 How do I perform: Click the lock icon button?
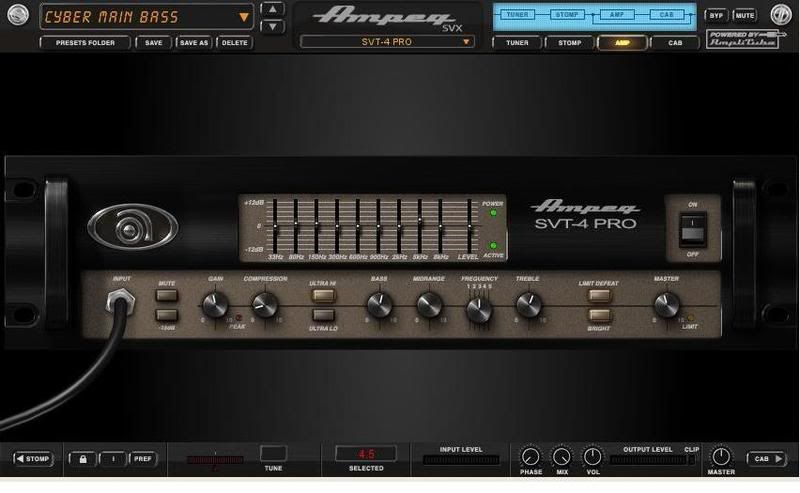pos(83,459)
